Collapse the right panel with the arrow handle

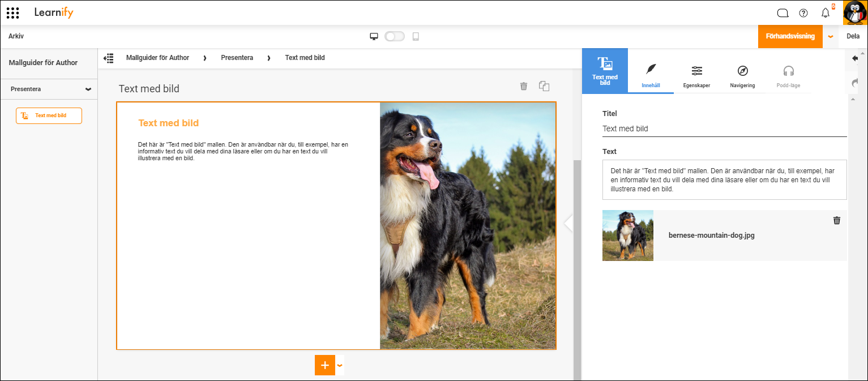[568, 224]
